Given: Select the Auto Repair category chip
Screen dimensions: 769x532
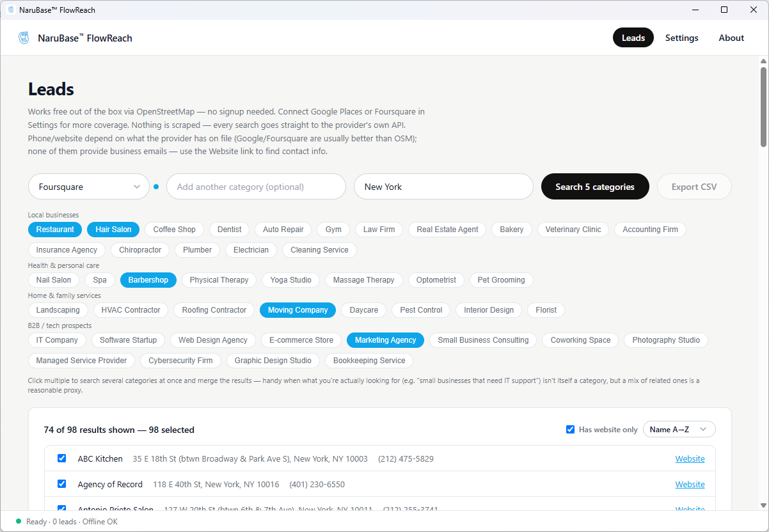Looking at the screenshot, I should click(283, 230).
